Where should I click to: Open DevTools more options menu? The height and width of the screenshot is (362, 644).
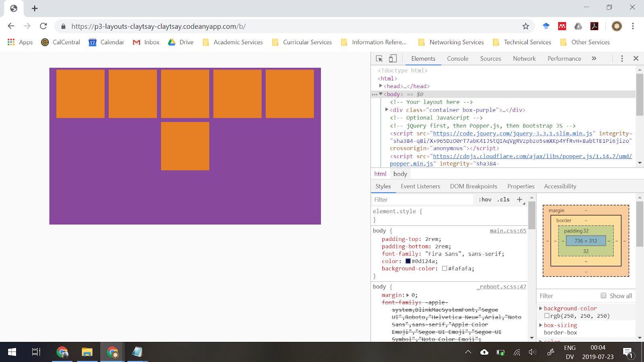(622, 59)
